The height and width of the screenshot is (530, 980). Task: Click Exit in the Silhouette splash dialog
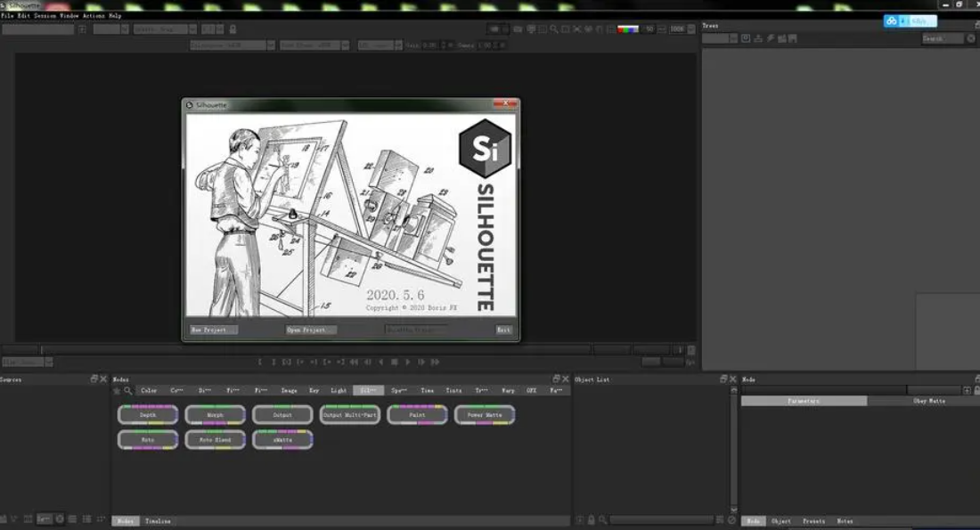click(503, 330)
